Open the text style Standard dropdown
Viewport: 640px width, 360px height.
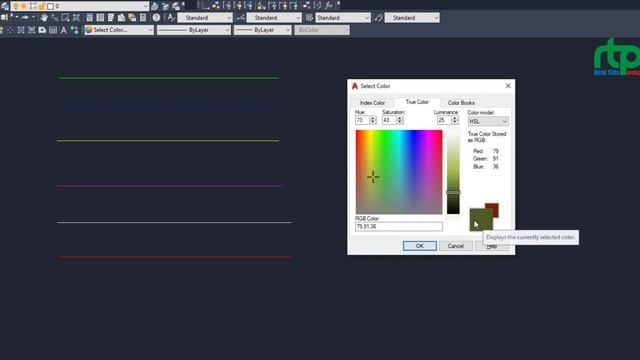pyautogui.click(x=205, y=18)
